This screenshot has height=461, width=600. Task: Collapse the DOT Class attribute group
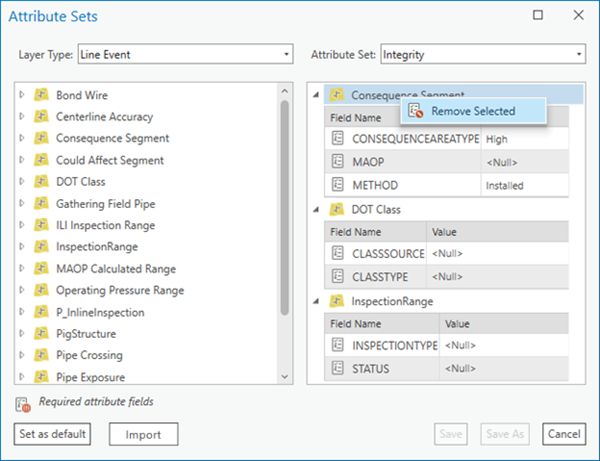pos(317,209)
